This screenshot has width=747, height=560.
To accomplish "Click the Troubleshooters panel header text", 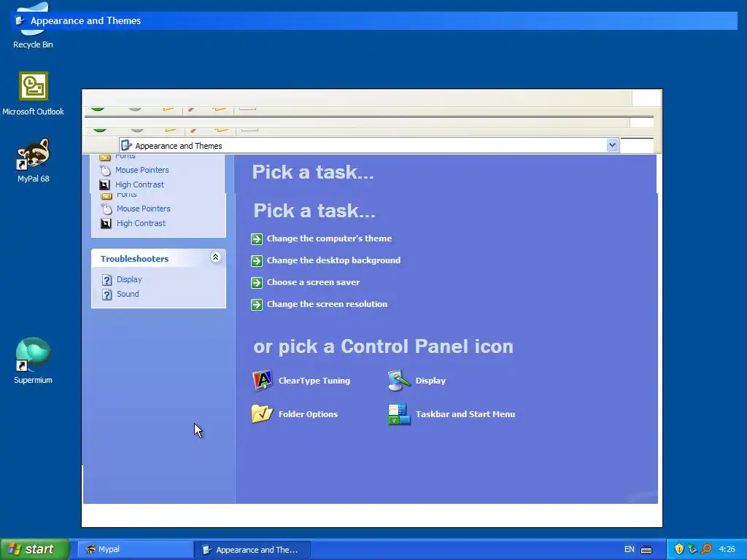I will click(134, 259).
